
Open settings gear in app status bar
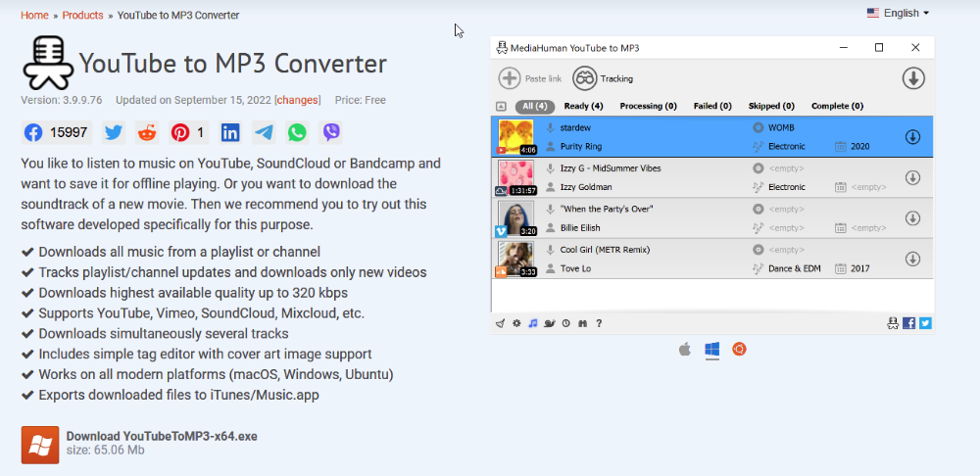pos(516,323)
